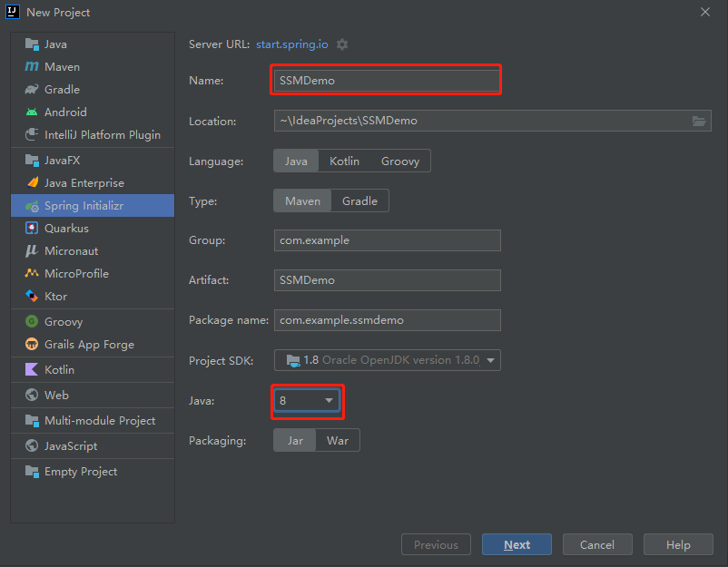Open the Java version dropdown
Screen dimensions: 728x567
[x=307, y=400]
